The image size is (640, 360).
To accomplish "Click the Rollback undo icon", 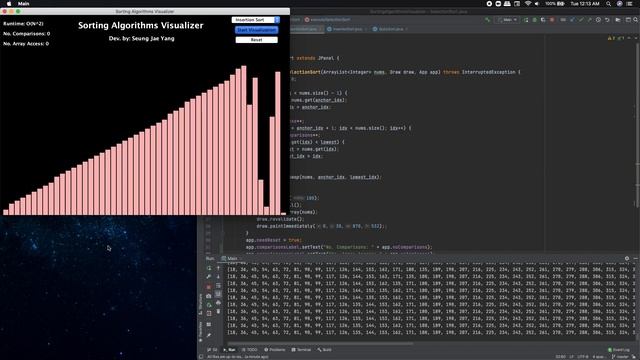I will 607,20.
